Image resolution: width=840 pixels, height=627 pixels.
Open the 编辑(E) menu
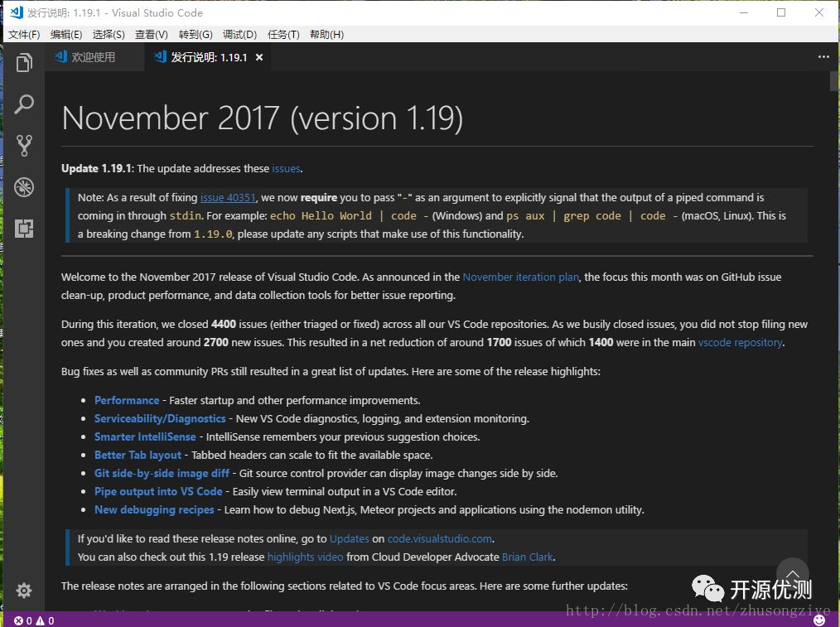(x=66, y=34)
